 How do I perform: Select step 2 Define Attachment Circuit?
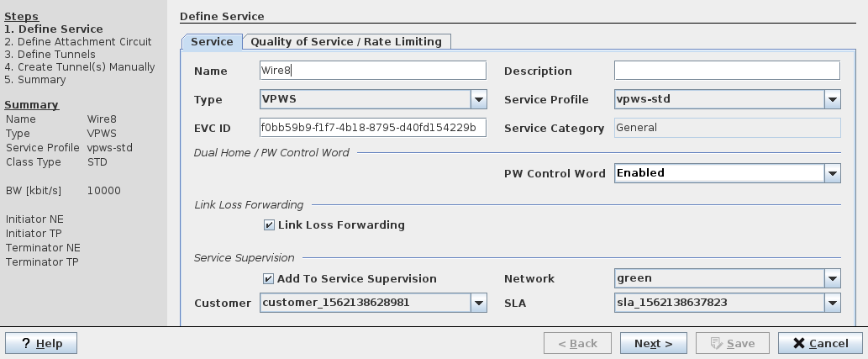point(78,41)
